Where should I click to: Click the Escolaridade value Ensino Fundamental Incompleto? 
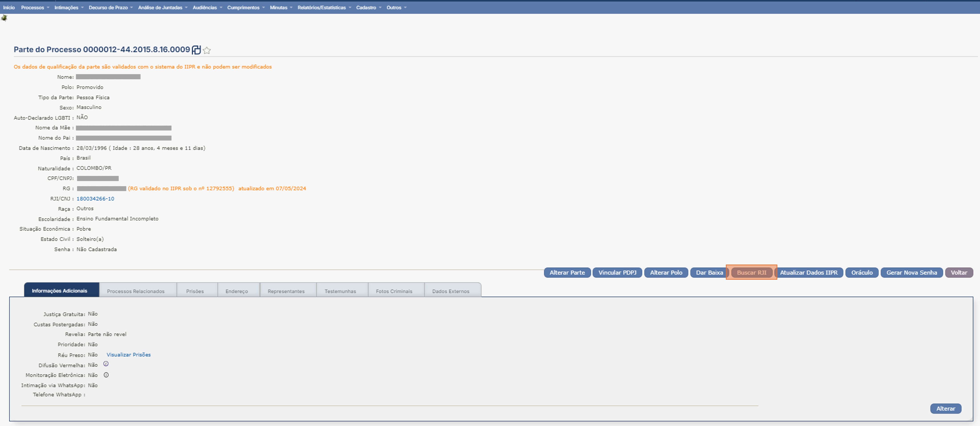118,219
